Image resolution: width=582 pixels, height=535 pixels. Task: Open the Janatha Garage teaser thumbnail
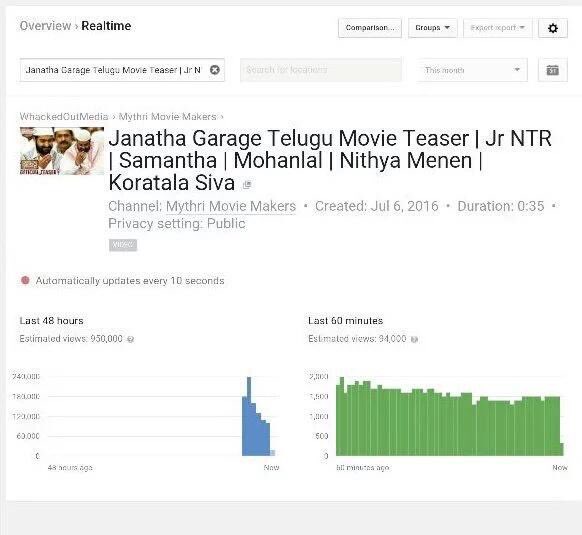pyautogui.click(x=62, y=151)
